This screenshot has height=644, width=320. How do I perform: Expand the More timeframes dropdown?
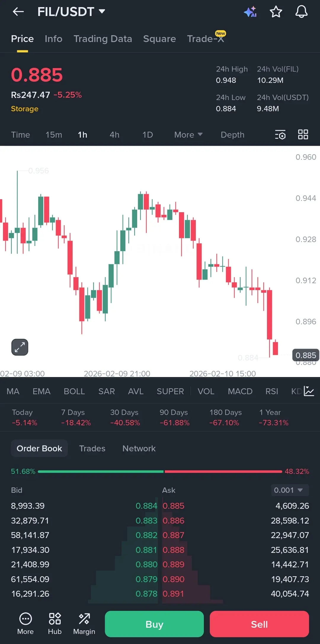pyautogui.click(x=188, y=135)
